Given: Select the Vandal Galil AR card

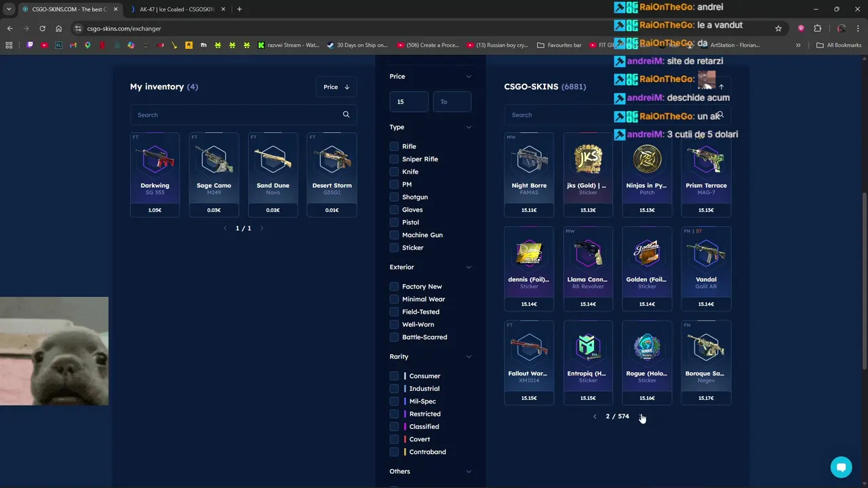Looking at the screenshot, I should coord(706,269).
